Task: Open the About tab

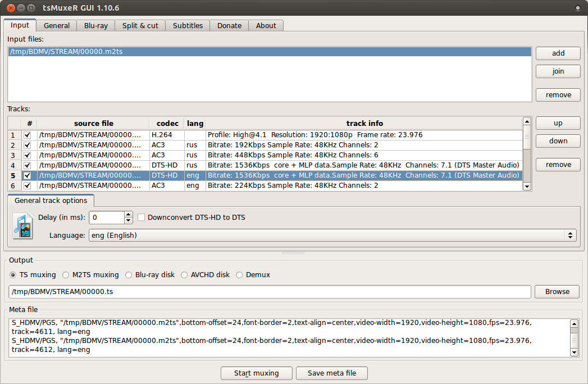Action: tap(266, 25)
